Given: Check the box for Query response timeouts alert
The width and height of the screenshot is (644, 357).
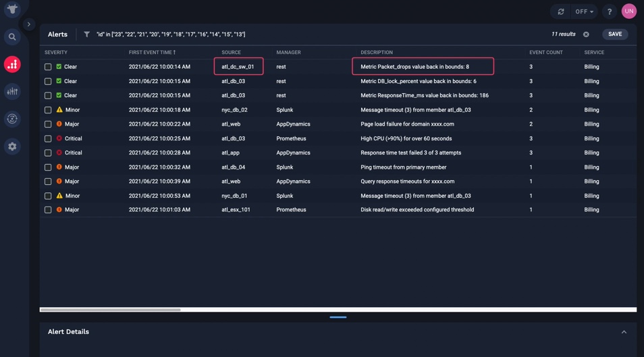Looking at the screenshot, I should [48, 182].
